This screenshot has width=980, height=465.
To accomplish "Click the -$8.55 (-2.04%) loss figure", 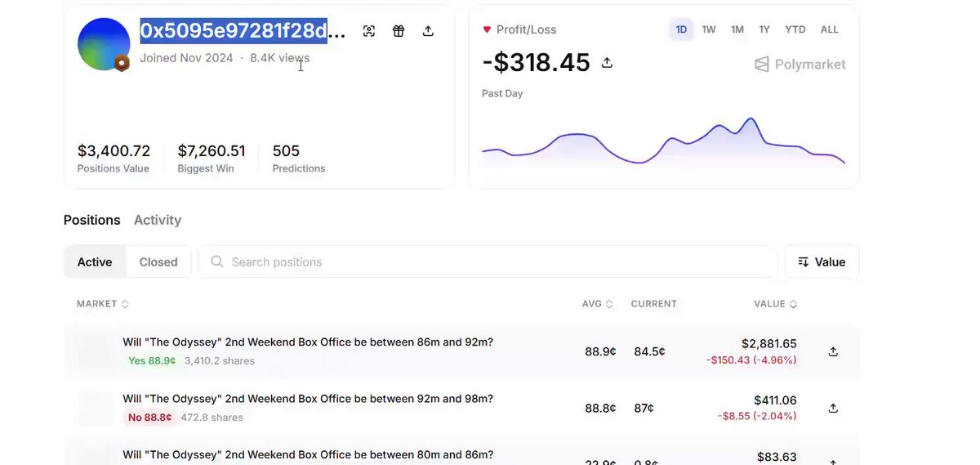I will 757,417.
